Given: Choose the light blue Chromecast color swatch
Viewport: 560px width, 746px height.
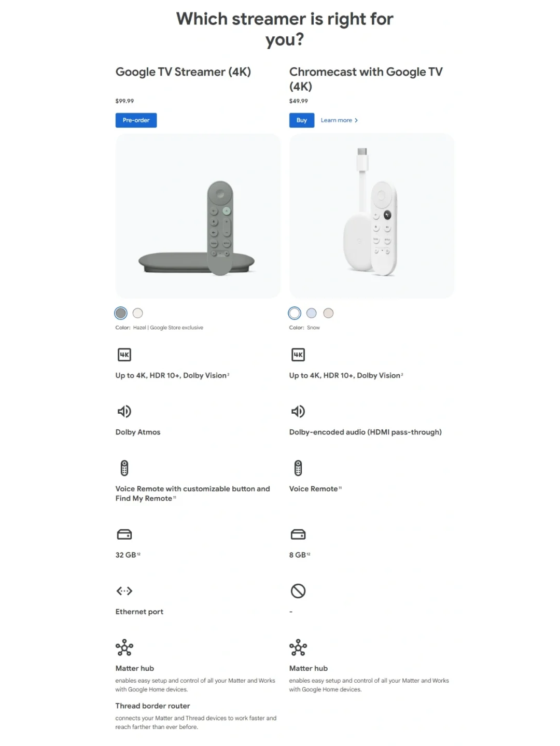Looking at the screenshot, I should click(x=312, y=313).
